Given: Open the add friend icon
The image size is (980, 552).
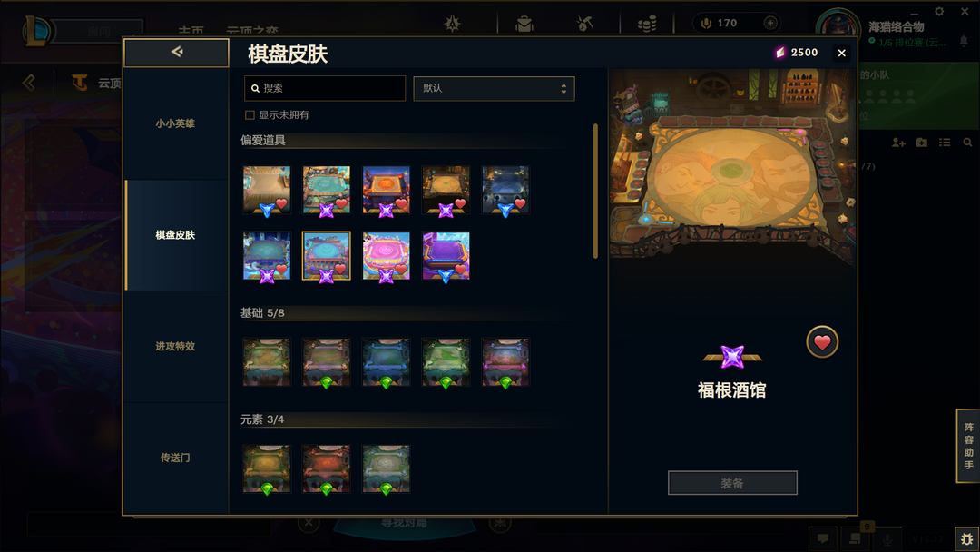Looking at the screenshot, I should coord(898,143).
